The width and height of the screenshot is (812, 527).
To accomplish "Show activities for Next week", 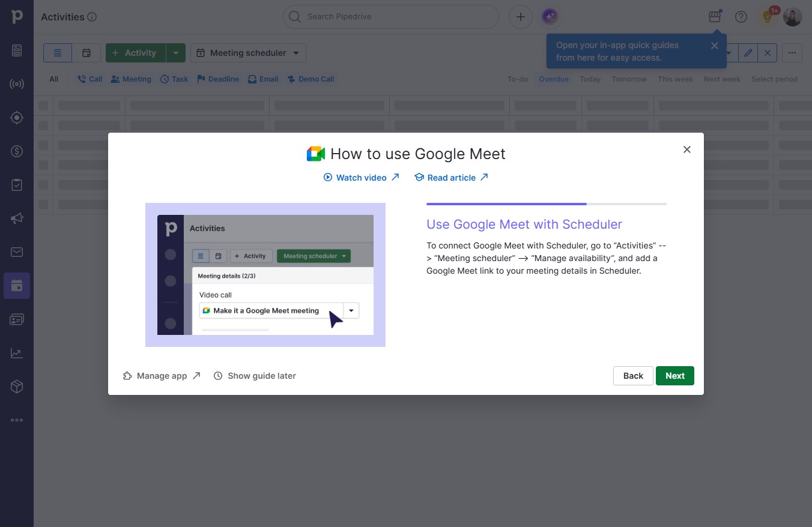I will point(722,79).
